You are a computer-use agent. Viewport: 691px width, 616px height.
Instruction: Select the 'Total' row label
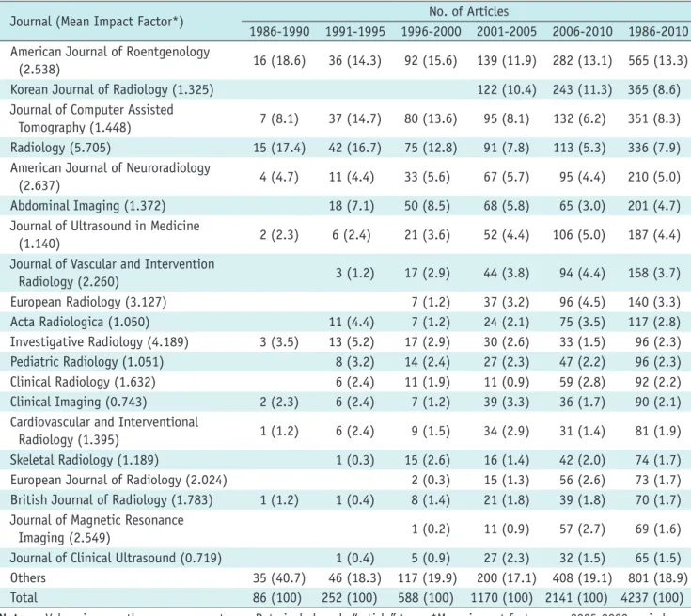(x=24, y=598)
